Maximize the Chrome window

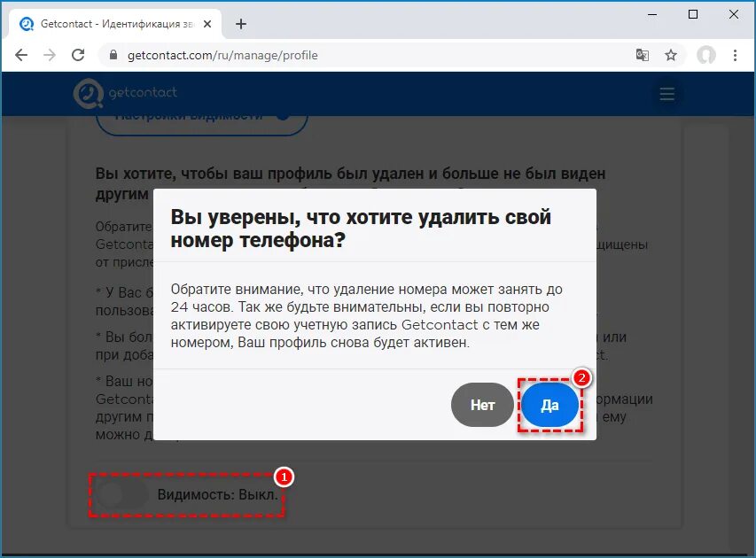(x=693, y=14)
